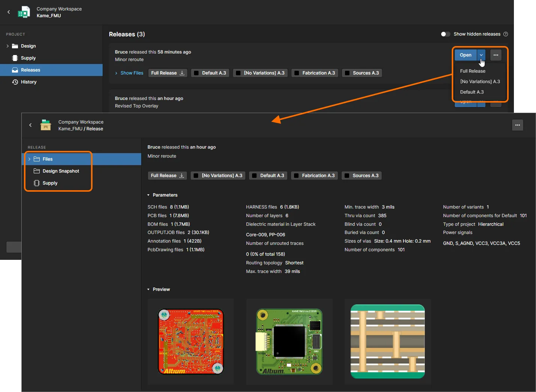Image resolution: width=536 pixels, height=392 pixels.
Task: Click the folder icon next to Design
Action: 15,46
